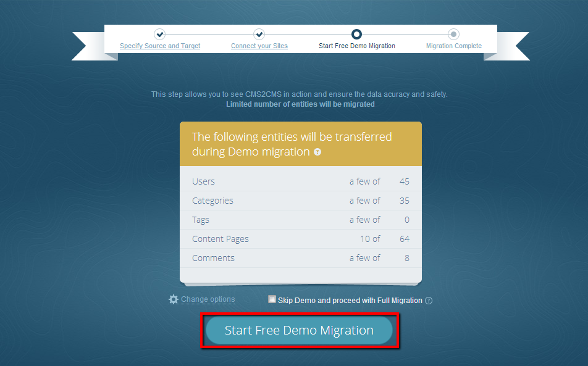Click the Start Free Demo Migration button
Viewport: 588px width, 366px height.
tap(299, 330)
